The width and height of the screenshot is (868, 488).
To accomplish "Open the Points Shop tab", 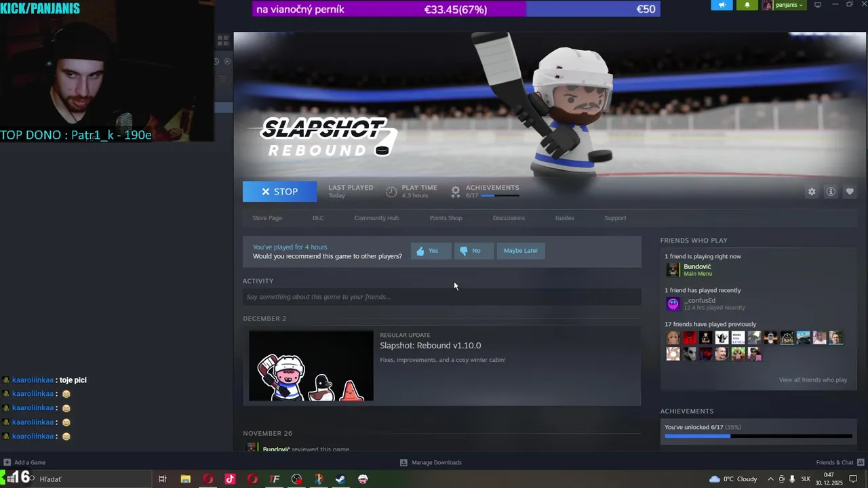I will tap(446, 218).
